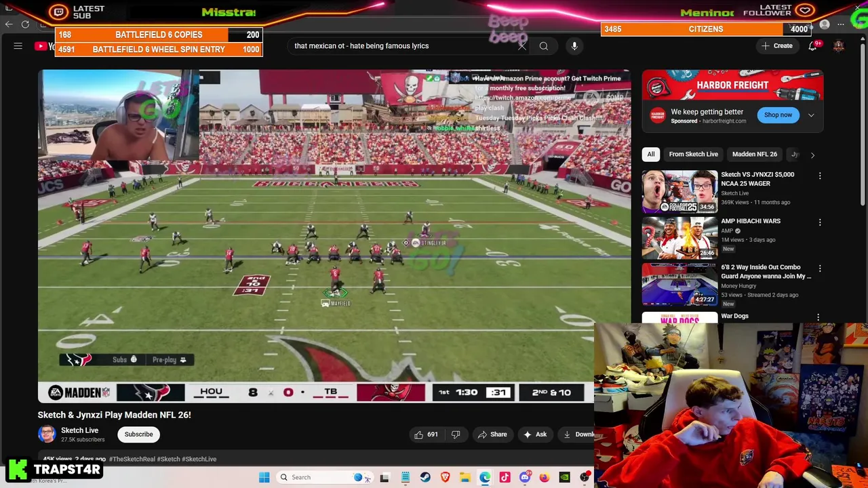Show more filter chips with right arrow
Image resolution: width=868 pixels, height=488 pixels.
(812, 155)
